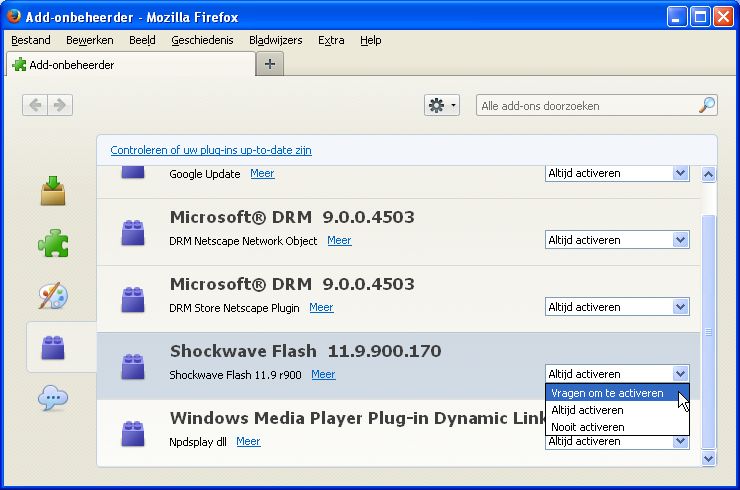Click 'Controleren of uw plug-ins up-to-date zijn' link
Viewport: 740px width, 490px height.
pyautogui.click(x=211, y=150)
